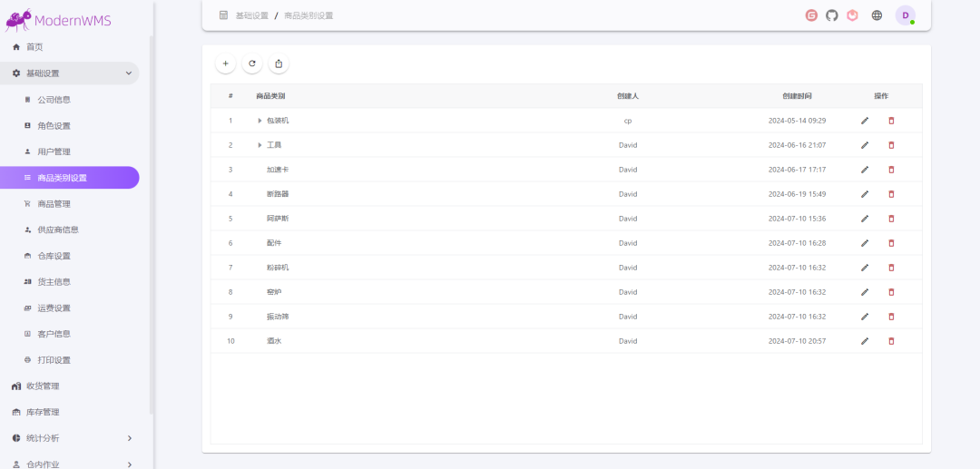Delete the 窑炉 row

[x=891, y=291]
